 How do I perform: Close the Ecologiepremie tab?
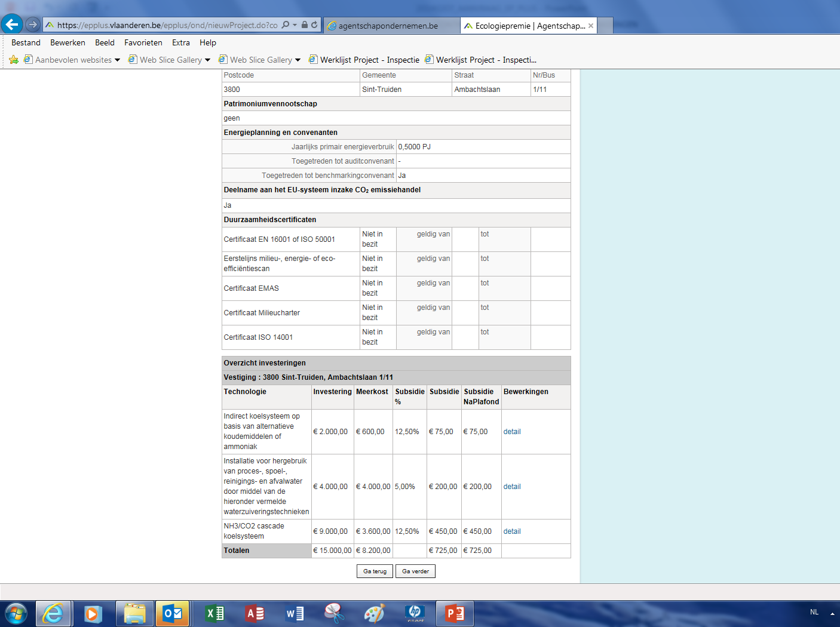pos(591,26)
